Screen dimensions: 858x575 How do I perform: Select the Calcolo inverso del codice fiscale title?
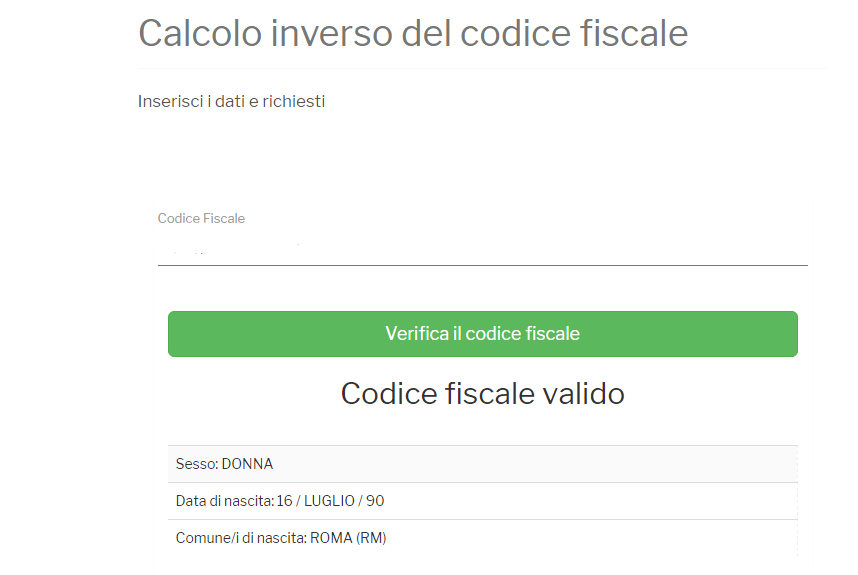click(x=413, y=33)
